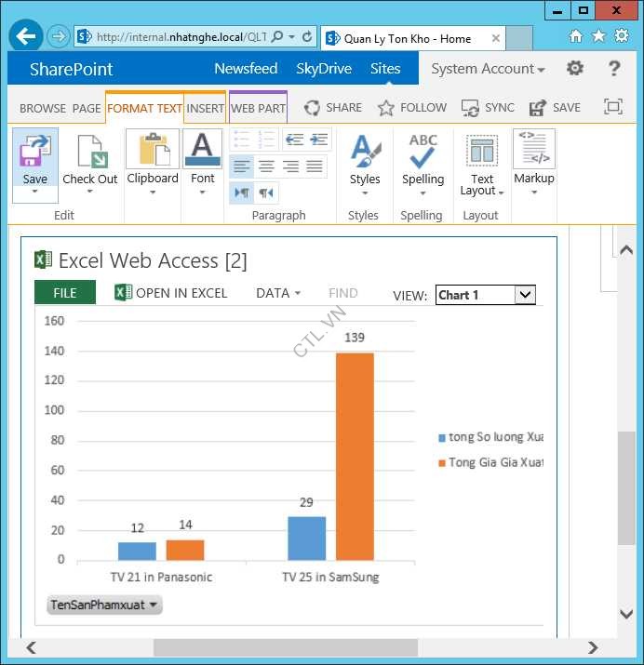Open SharePoint settings gear
The height and width of the screenshot is (665, 644).
coord(575,69)
